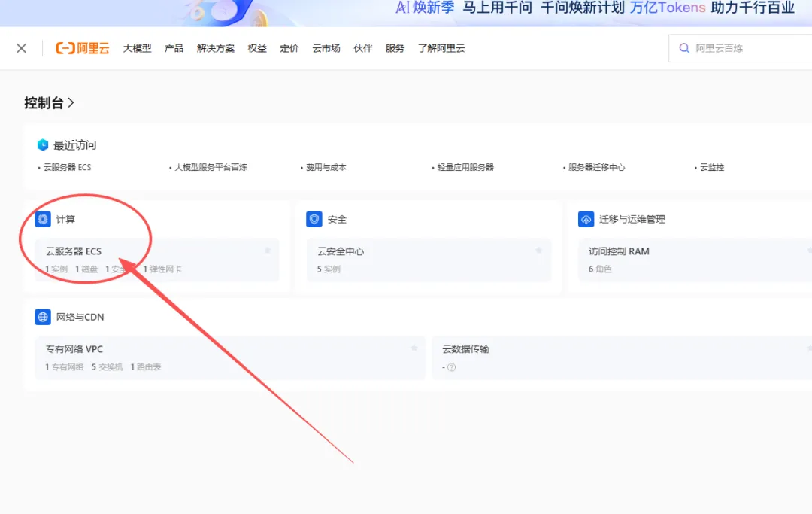Click the 安全 shield icon
812x514 pixels.
tap(314, 219)
